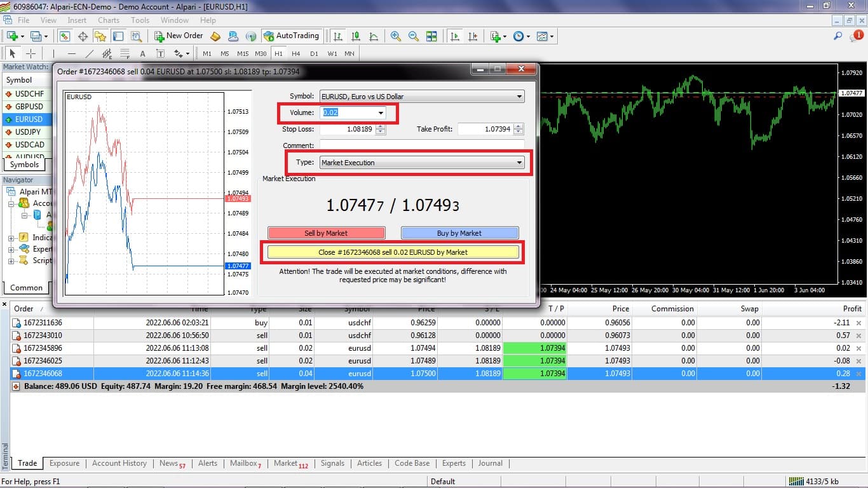This screenshot has height=488, width=868.
Task: Toggle chart auto scroll icon
Action: (454, 36)
